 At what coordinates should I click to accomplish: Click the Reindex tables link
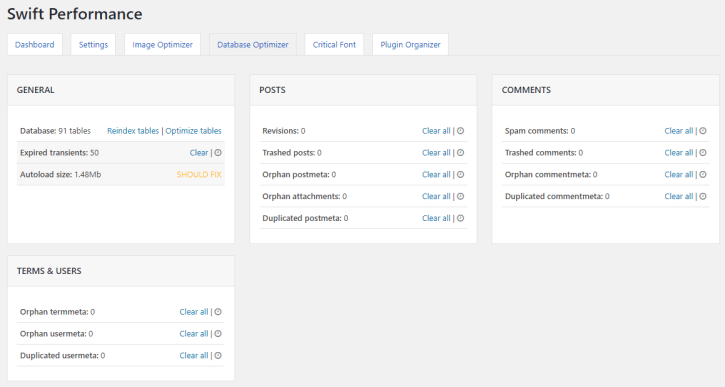click(x=133, y=131)
